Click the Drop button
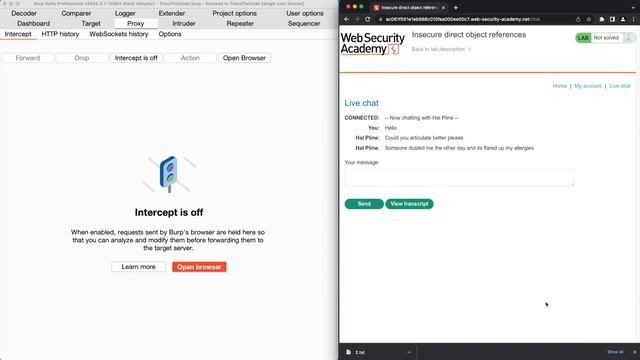 [82, 58]
